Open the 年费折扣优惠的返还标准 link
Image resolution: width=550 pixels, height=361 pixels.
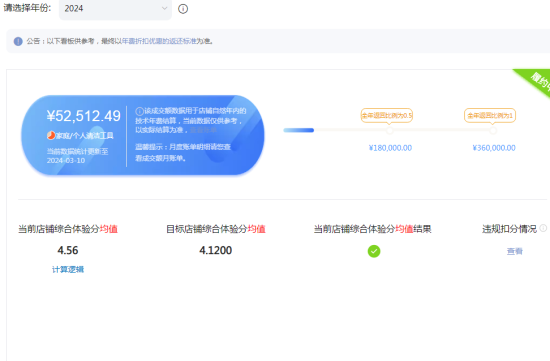point(159,41)
